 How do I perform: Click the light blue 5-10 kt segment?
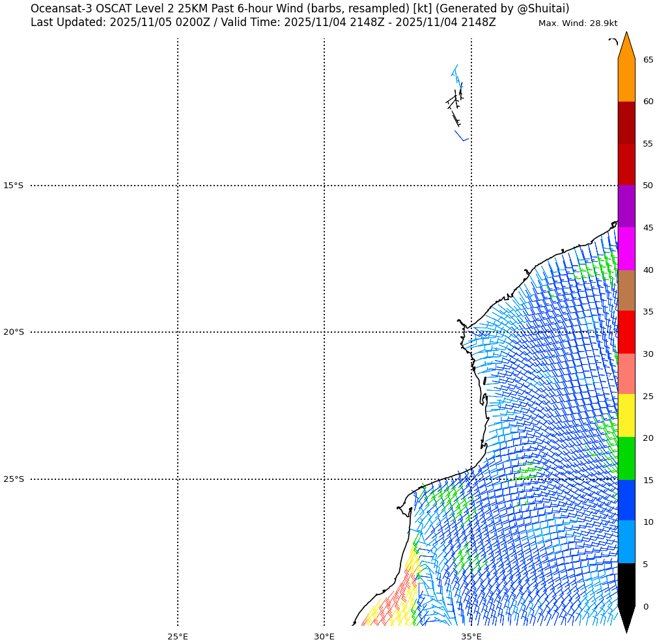626,542
